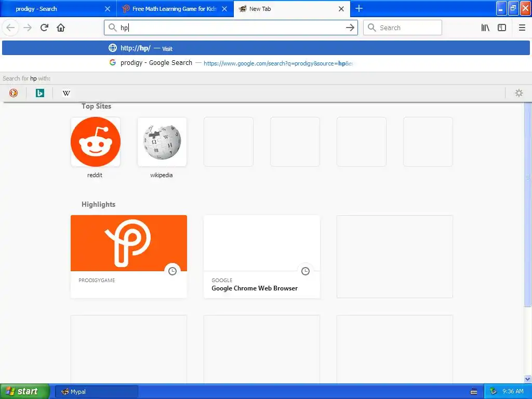Open the reddit top site tile

coord(96,142)
